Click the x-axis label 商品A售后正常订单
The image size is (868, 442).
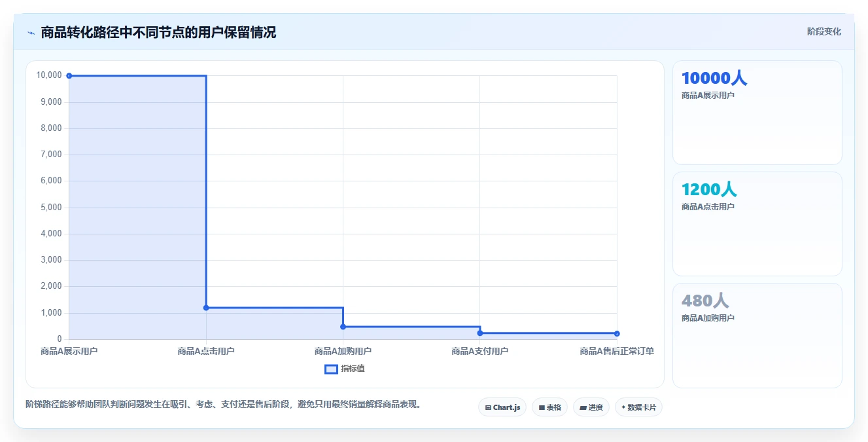click(x=617, y=352)
